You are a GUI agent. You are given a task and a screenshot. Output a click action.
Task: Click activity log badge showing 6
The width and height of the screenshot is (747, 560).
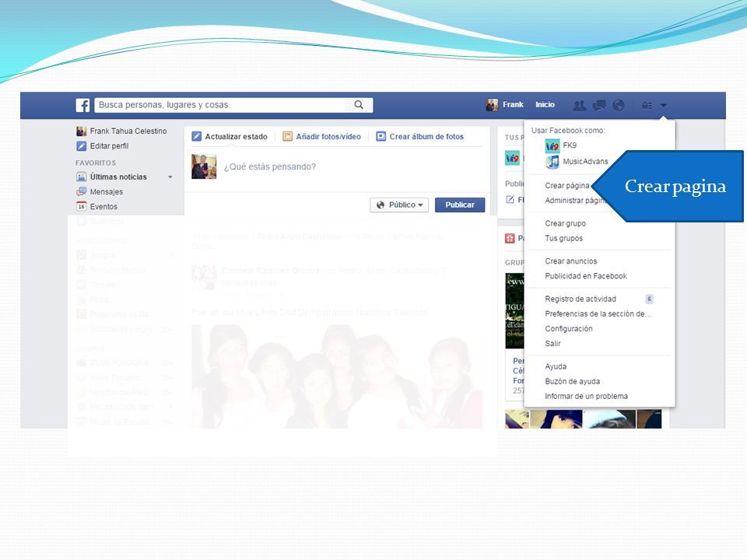[x=649, y=299]
